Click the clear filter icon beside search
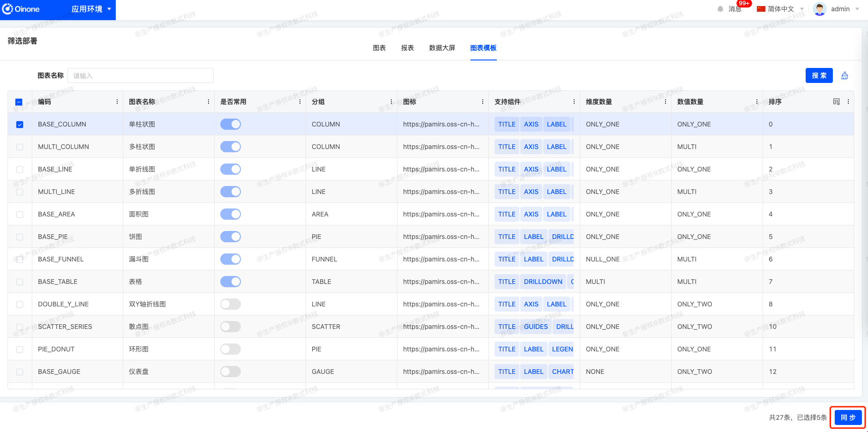The image size is (868, 432). pos(845,75)
